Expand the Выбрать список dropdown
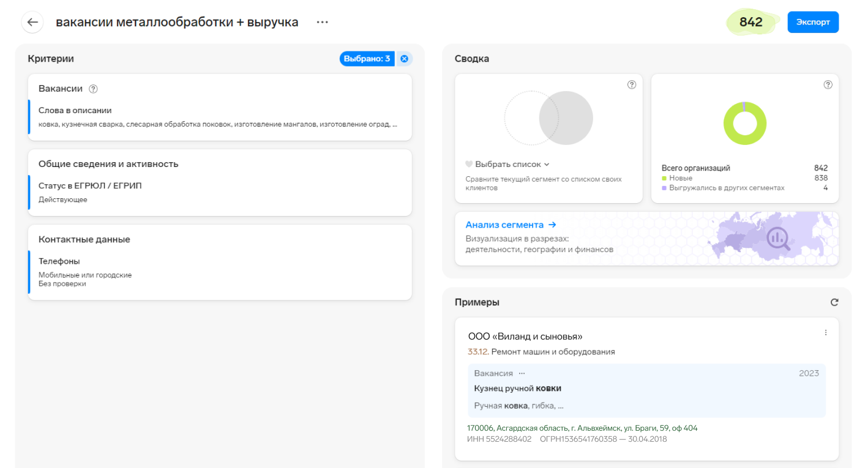Screen dimensions: 868x468 [x=512, y=165]
